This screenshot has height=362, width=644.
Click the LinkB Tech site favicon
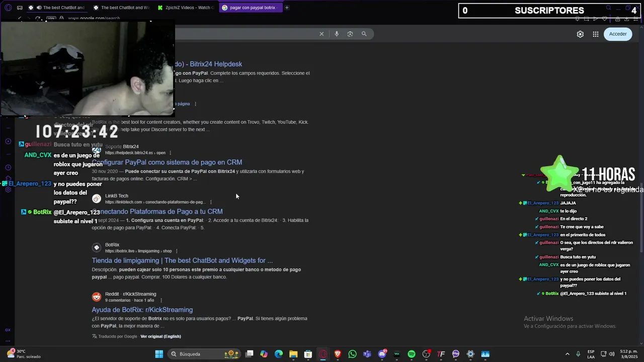(x=97, y=199)
